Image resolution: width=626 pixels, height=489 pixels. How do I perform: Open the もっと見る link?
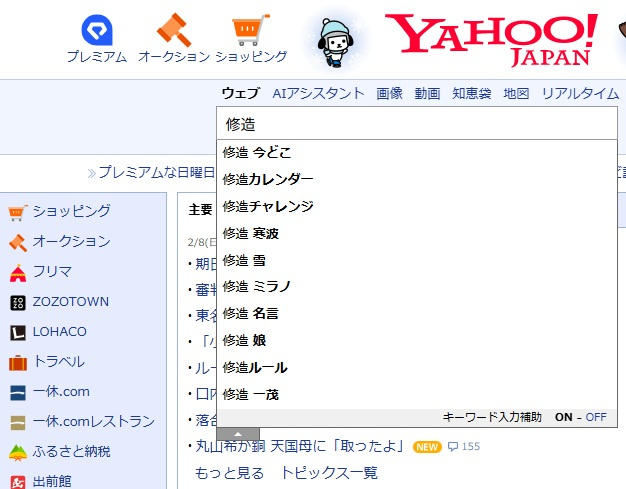[x=229, y=472]
